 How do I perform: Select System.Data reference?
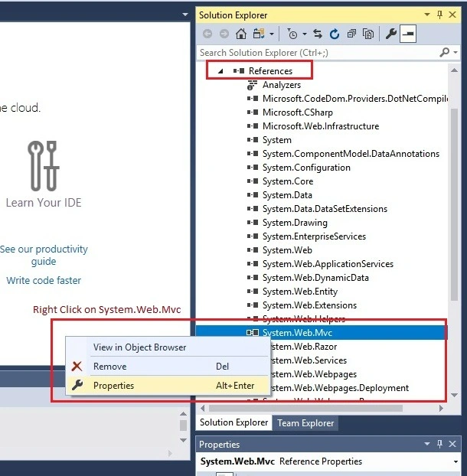pos(287,195)
